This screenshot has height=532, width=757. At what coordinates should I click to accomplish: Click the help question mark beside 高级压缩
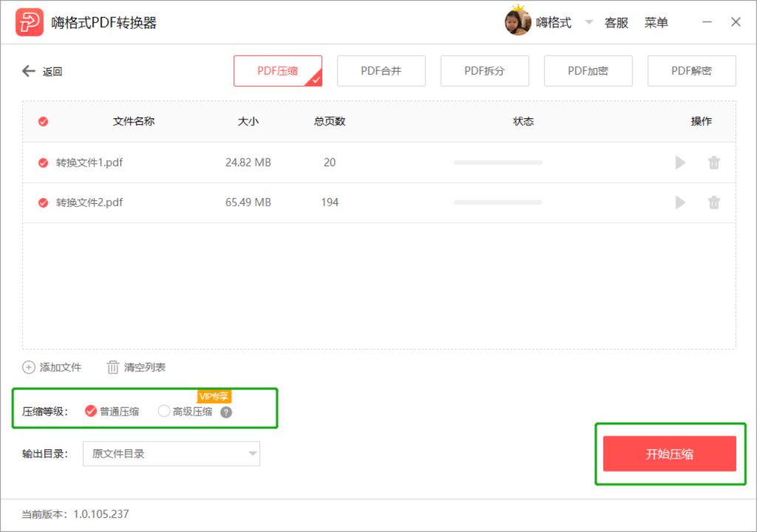(x=226, y=412)
